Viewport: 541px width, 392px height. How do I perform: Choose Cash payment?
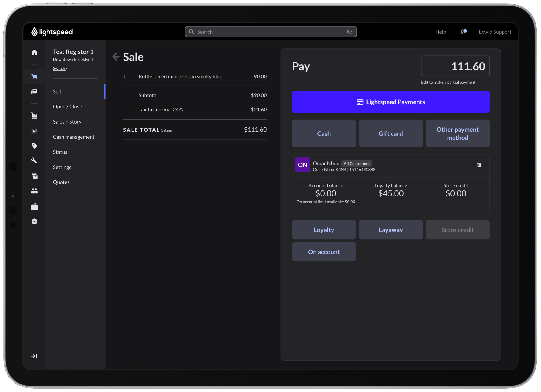[x=324, y=134]
